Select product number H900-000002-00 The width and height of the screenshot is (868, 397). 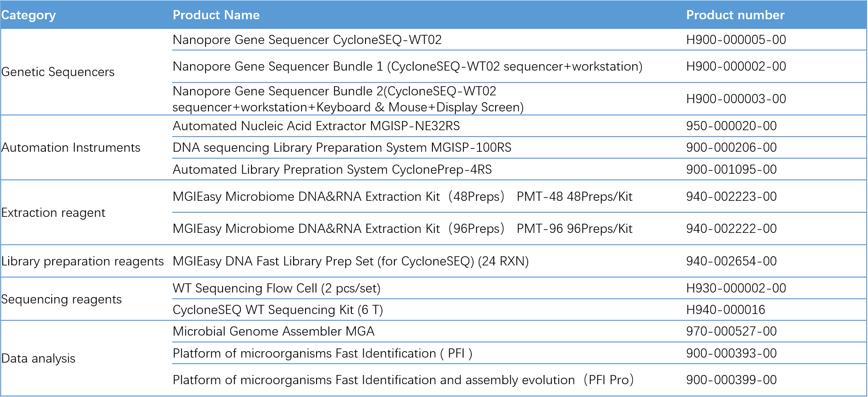[x=736, y=66]
